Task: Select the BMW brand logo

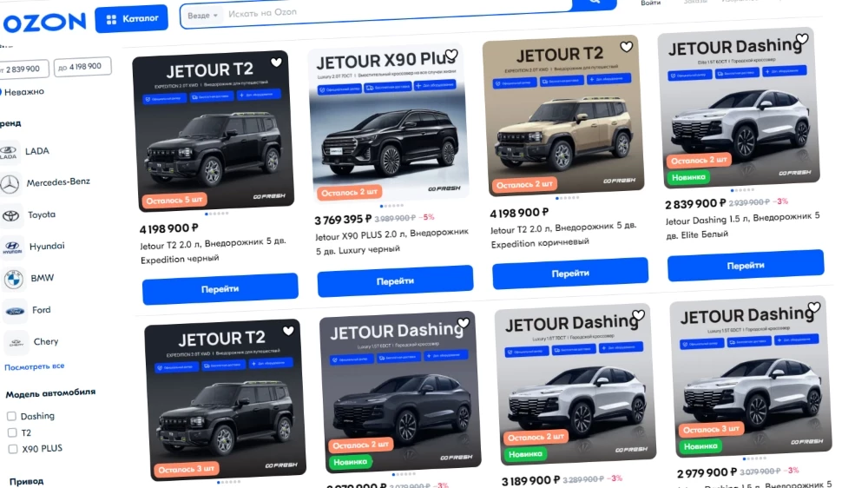Action: [13, 280]
